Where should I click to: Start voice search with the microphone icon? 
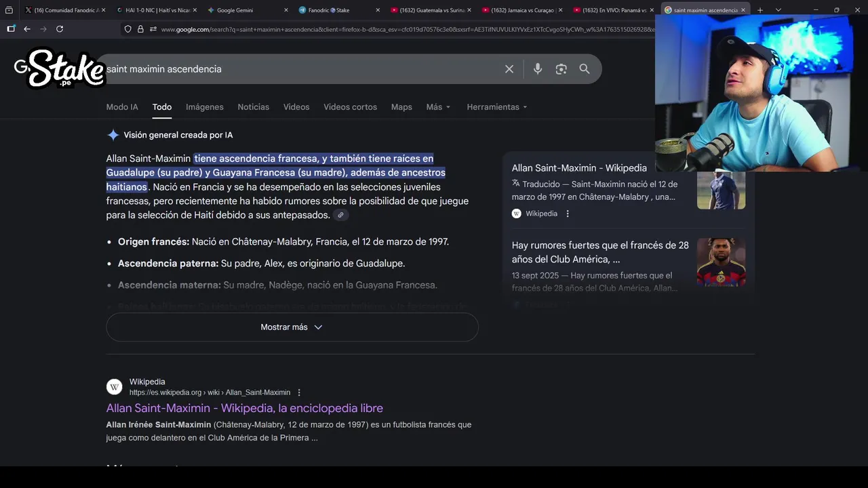(x=538, y=69)
